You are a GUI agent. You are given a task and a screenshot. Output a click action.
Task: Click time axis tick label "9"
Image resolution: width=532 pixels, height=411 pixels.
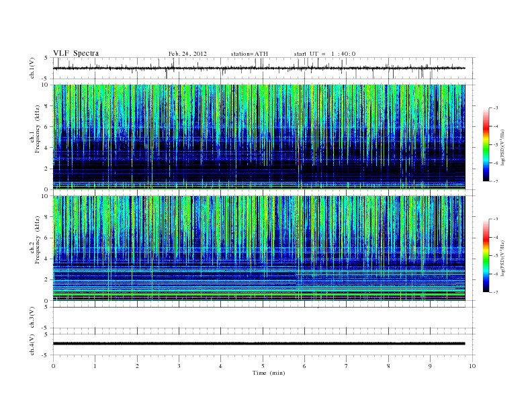(x=430, y=366)
